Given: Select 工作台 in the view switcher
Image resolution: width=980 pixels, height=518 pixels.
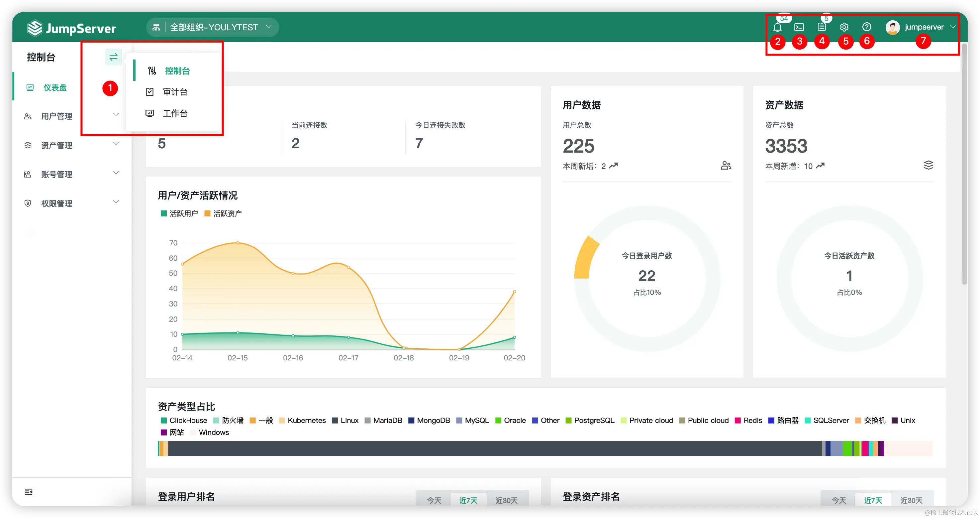Looking at the screenshot, I should click(175, 113).
